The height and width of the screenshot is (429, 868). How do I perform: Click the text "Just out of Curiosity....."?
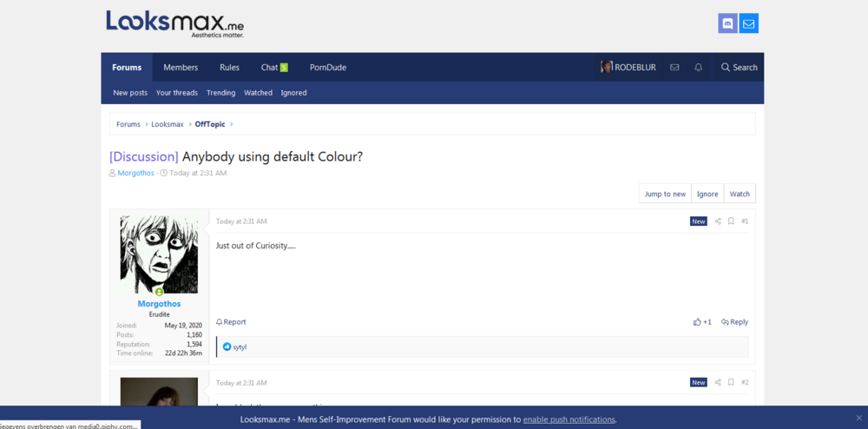coord(256,246)
